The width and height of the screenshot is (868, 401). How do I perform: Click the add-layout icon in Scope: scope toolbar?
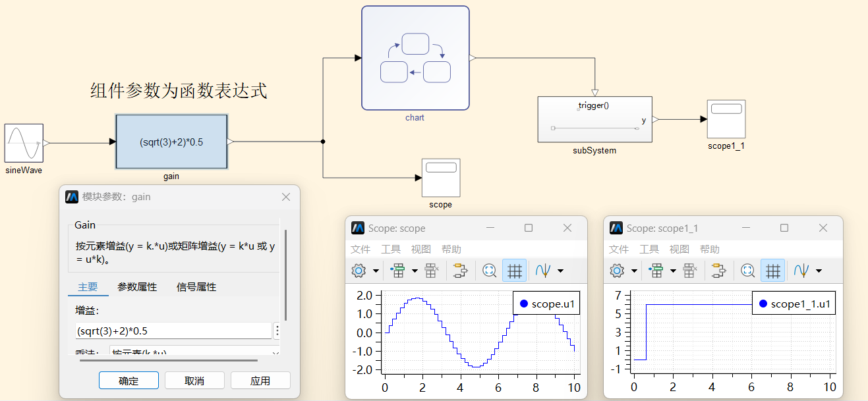point(397,271)
